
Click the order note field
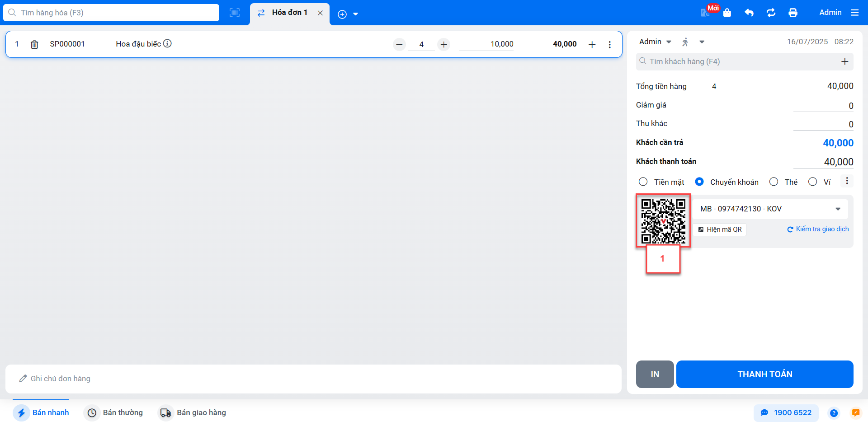(x=313, y=379)
